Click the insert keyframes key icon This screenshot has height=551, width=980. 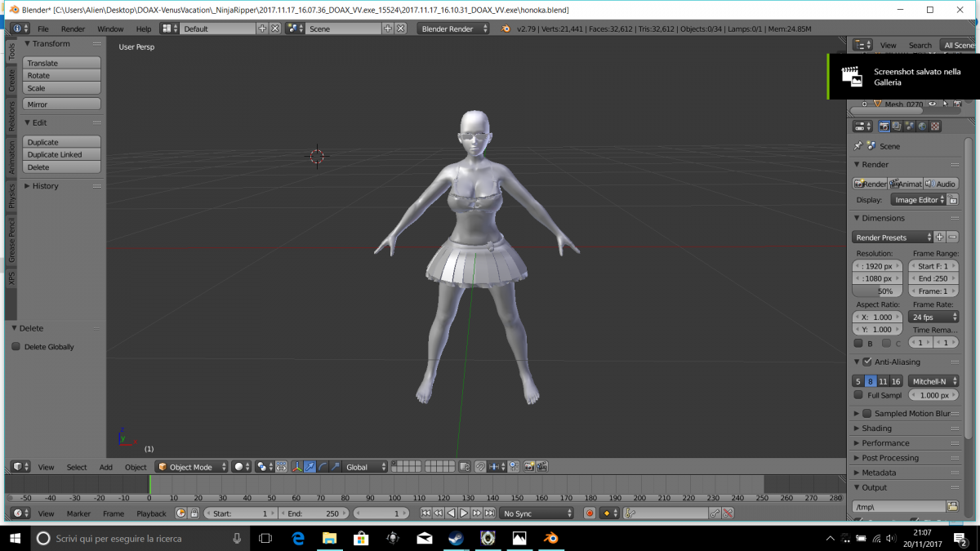click(x=715, y=513)
